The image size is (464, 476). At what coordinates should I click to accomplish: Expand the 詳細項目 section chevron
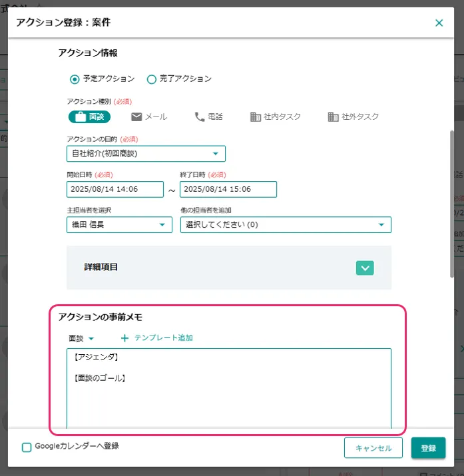(365, 267)
